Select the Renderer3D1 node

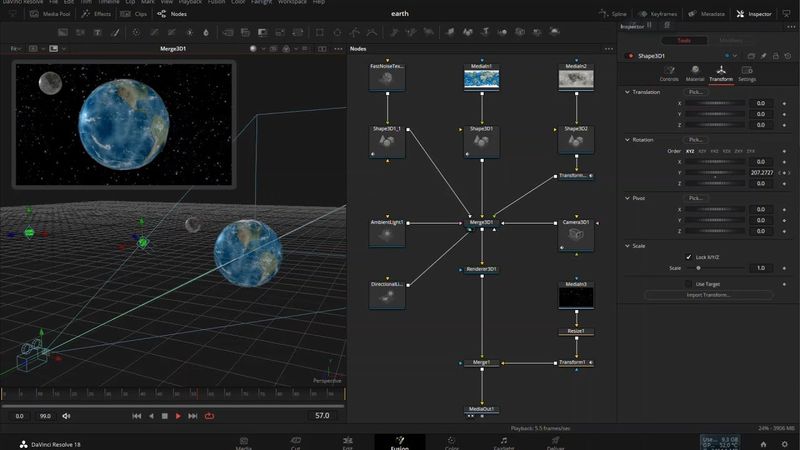pos(481,269)
